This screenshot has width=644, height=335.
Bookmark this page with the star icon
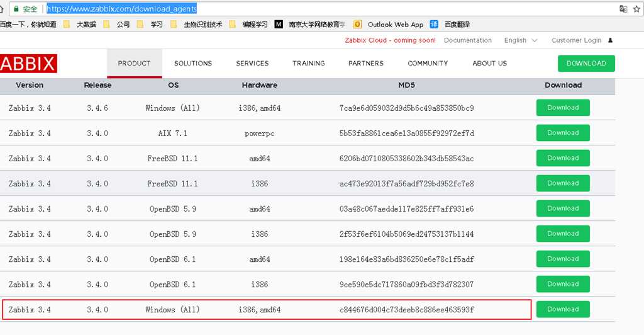636,9
